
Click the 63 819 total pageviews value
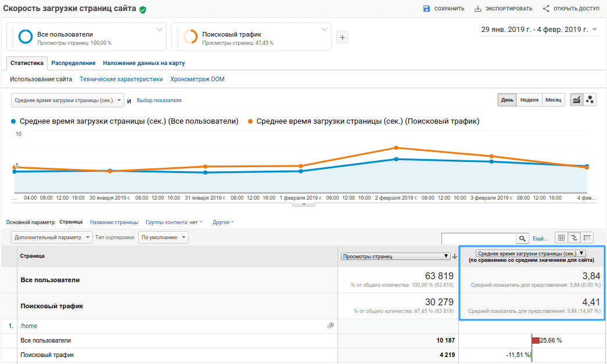point(439,276)
